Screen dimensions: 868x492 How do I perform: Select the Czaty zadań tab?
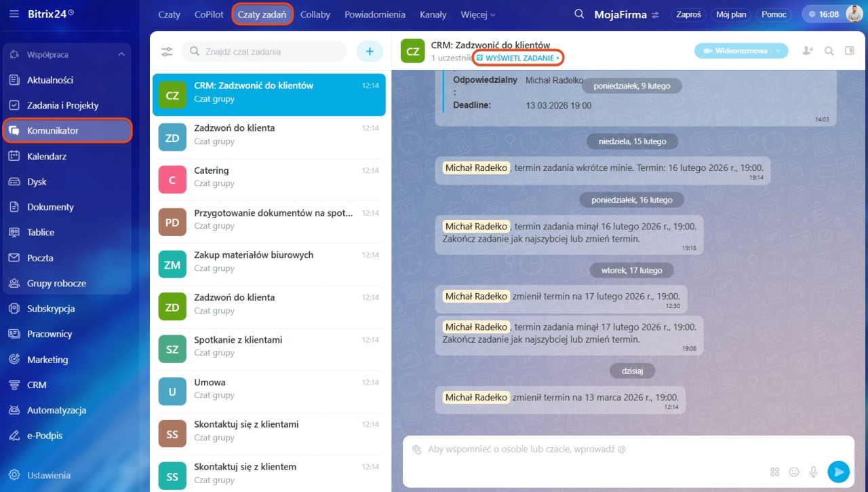[262, 14]
